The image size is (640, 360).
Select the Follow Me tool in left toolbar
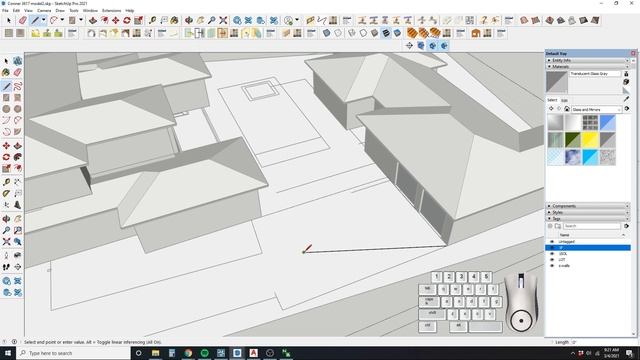(x=18, y=157)
